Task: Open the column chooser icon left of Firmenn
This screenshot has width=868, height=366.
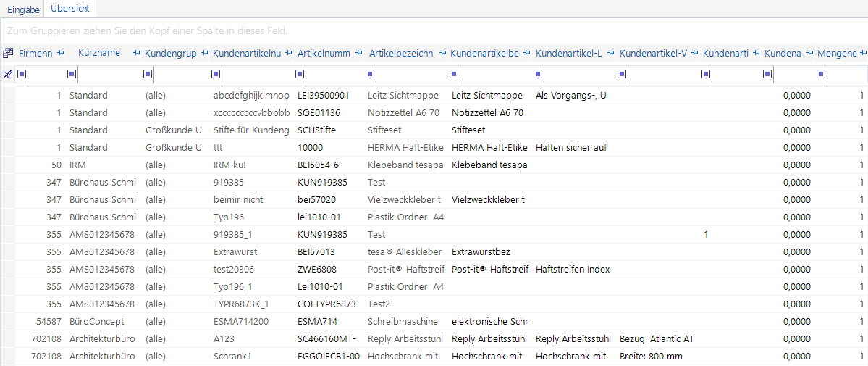Action: 8,53
